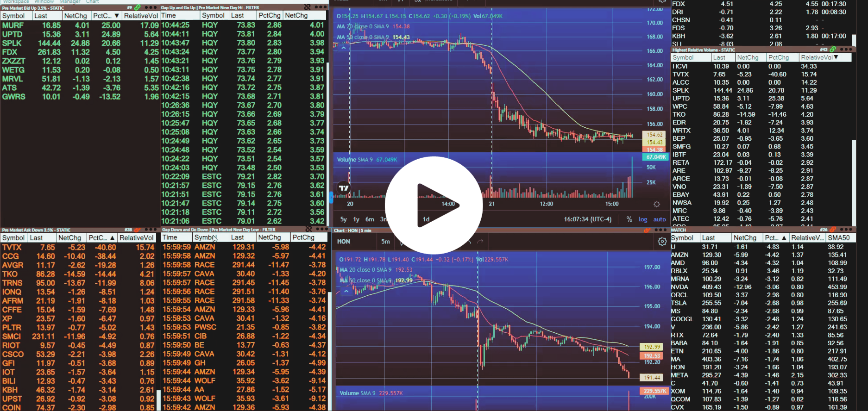Sort by PctChg in Pre Market Bid Up panel
The image size is (868, 411).
click(x=106, y=16)
